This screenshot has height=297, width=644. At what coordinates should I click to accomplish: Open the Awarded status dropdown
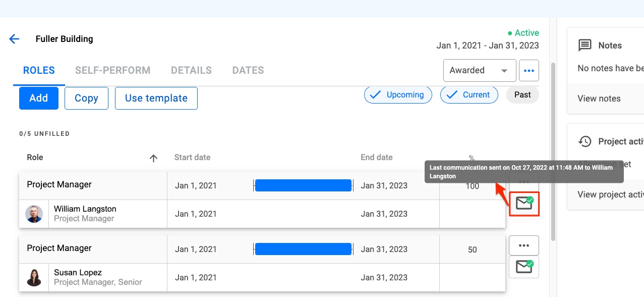(x=480, y=71)
